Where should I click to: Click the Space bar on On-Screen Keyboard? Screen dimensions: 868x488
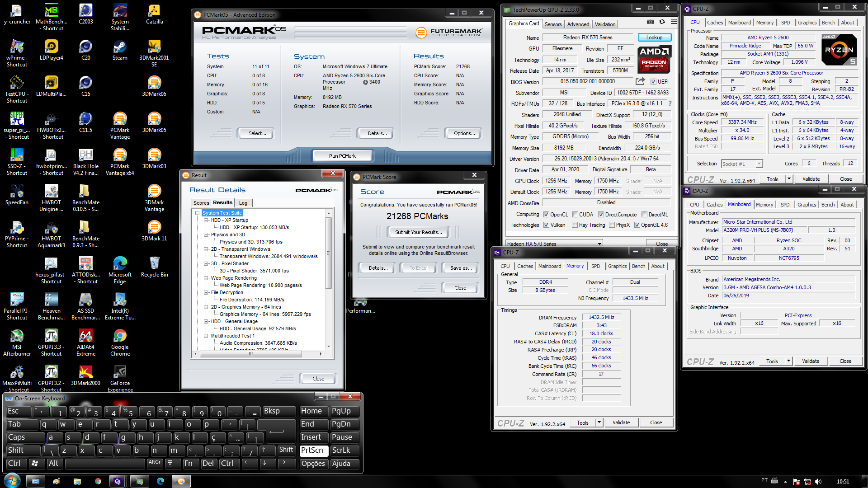click(x=105, y=463)
